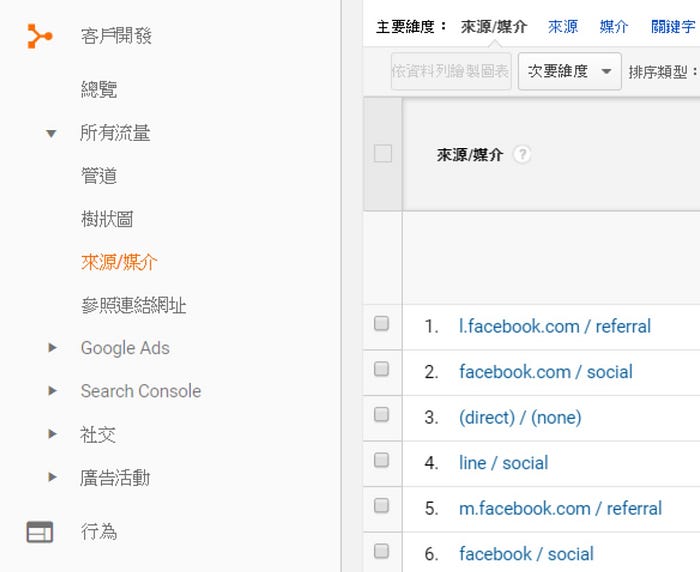This screenshot has width=700, height=572.
Task: Open the 次要維度 secondary dimension dropdown
Action: pos(570,71)
